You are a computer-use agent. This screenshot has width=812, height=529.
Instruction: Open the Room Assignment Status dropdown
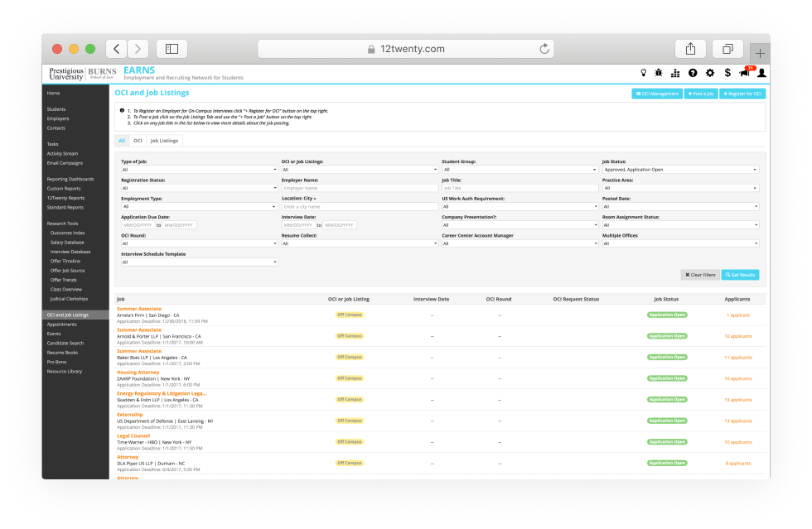coord(680,225)
